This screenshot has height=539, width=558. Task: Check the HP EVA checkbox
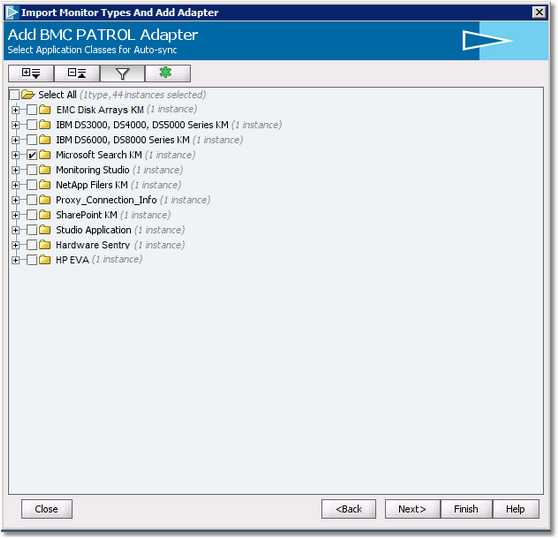[x=32, y=260]
